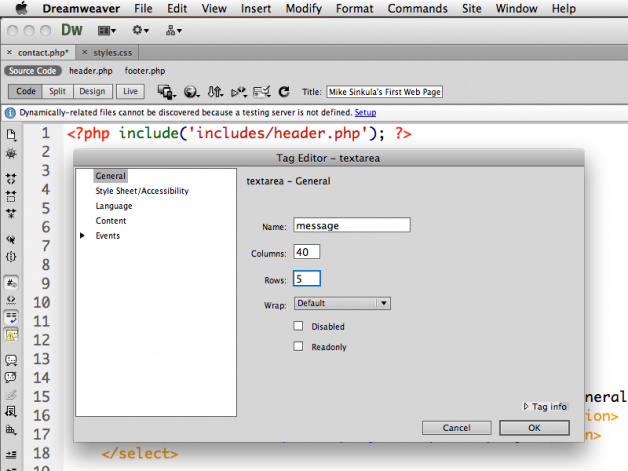Click Indent Code icon
The height and width of the screenshot is (471, 628).
tap(11, 455)
